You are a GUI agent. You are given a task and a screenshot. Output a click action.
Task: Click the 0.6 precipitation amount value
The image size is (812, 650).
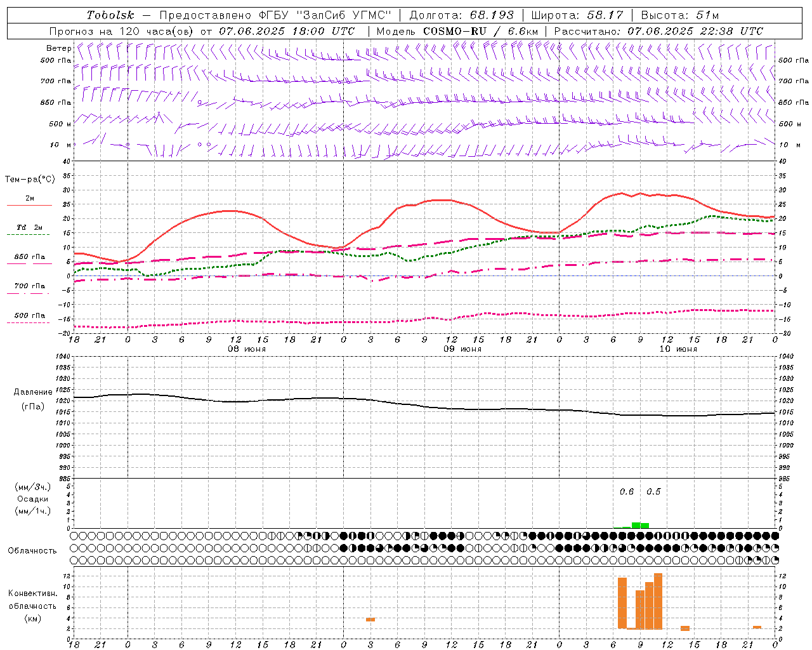[627, 492]
